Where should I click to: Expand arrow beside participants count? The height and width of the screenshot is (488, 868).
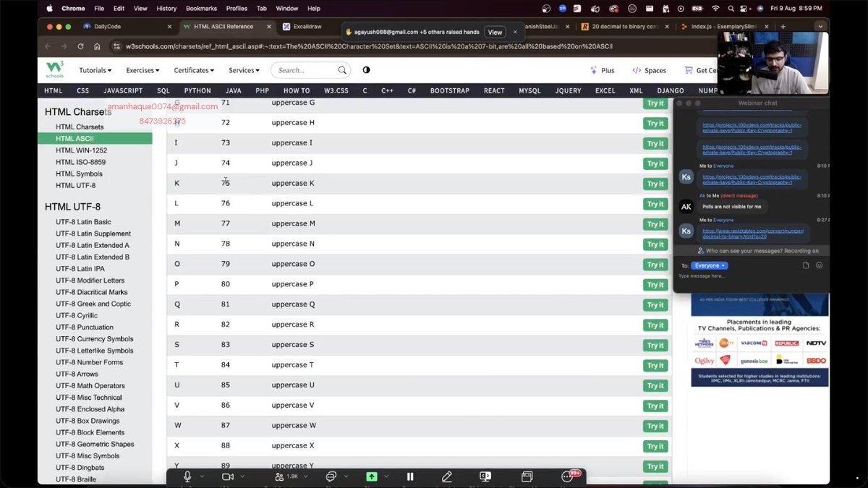click(307, 476)
